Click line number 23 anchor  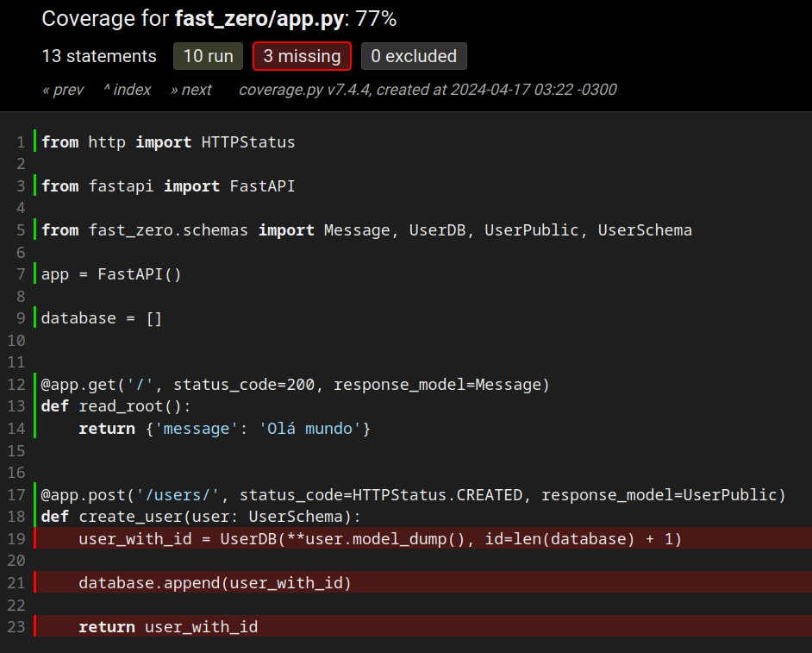(16, 627)
